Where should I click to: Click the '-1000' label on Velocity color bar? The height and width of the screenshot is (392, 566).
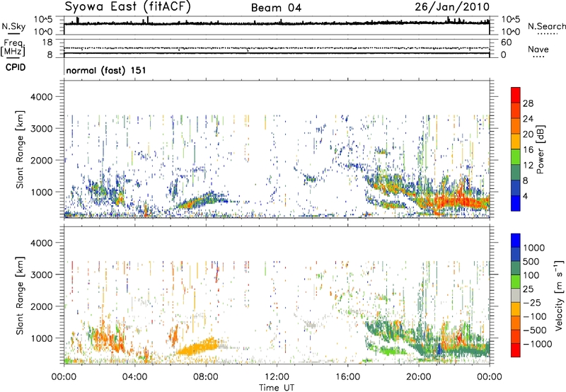coord(538,344)
